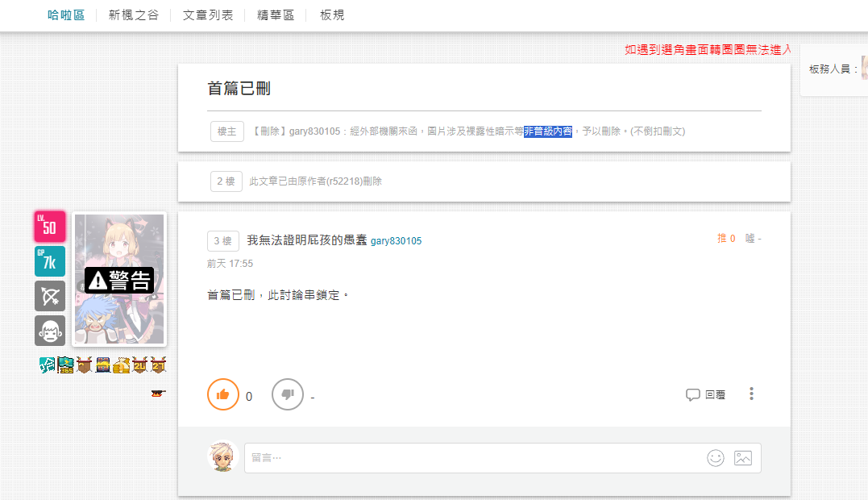Click the 365 flag achievement badge

pos(66,365)
